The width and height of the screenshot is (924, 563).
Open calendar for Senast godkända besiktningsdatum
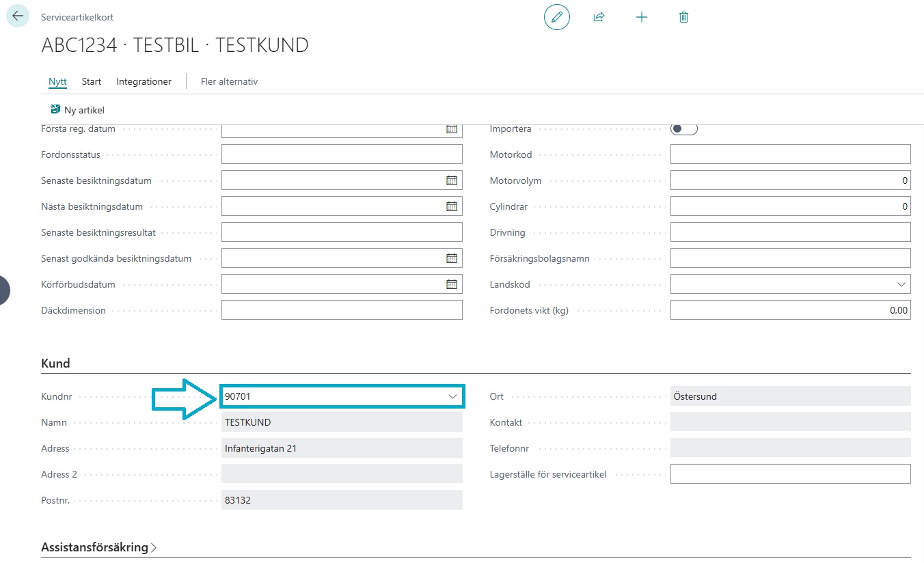click(x=452, y=258)
